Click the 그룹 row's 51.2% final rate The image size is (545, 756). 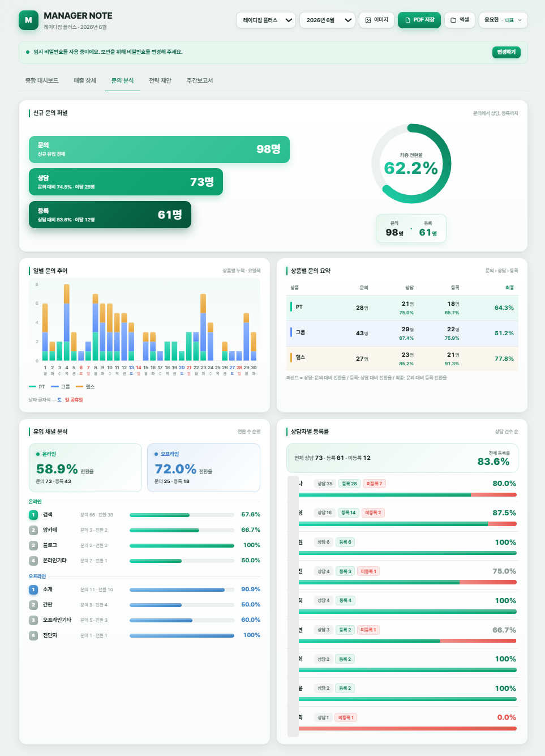pos(504,334)
